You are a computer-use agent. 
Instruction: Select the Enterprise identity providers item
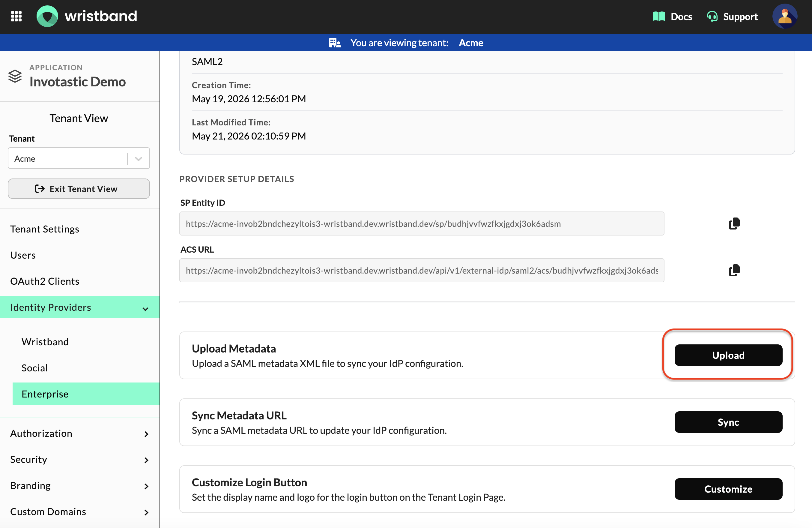86,394
